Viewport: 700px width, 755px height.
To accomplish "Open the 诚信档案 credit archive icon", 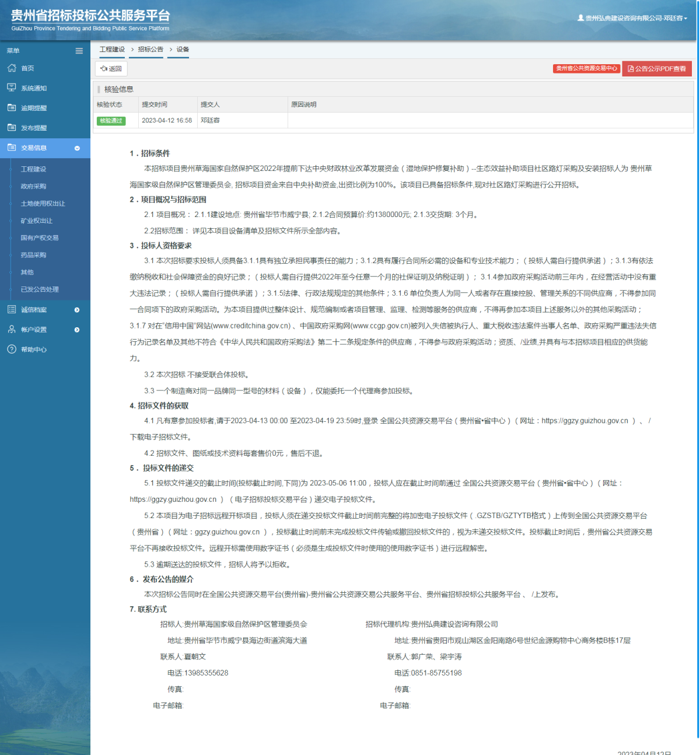I will click(x=12, y=309).
